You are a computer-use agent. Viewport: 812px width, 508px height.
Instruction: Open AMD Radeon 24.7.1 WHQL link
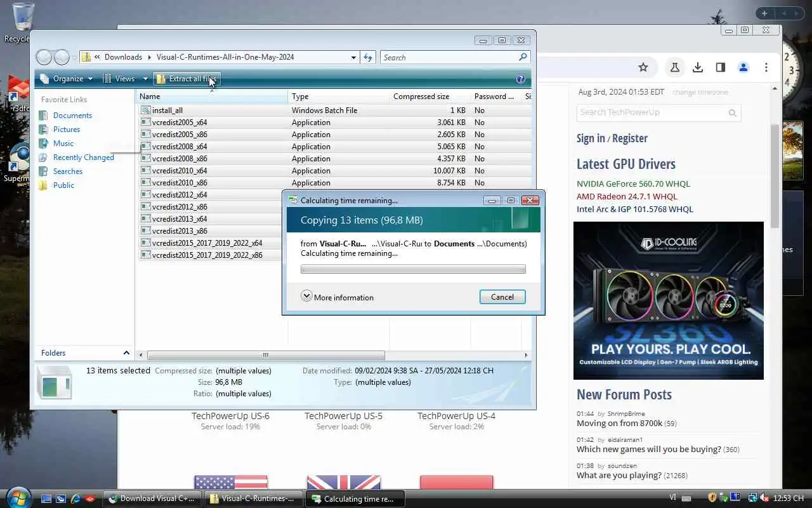tap(627, 197)
